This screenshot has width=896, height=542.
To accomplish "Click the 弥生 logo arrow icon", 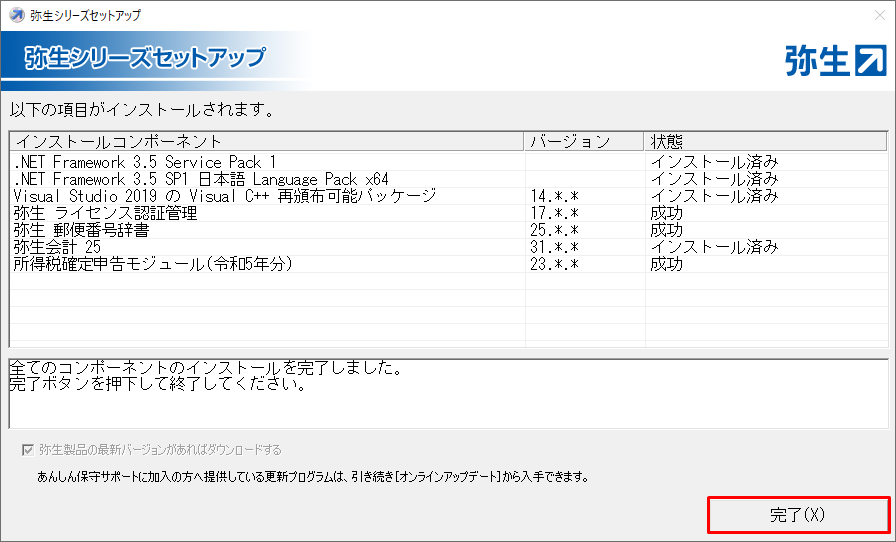I will pyautogui.click(x=870, y=61).
